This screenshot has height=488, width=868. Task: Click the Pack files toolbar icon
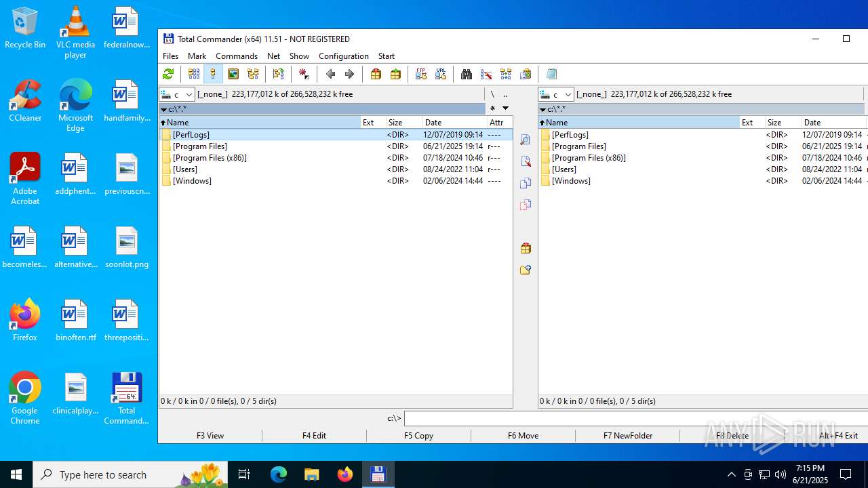(x=376, y=74)
